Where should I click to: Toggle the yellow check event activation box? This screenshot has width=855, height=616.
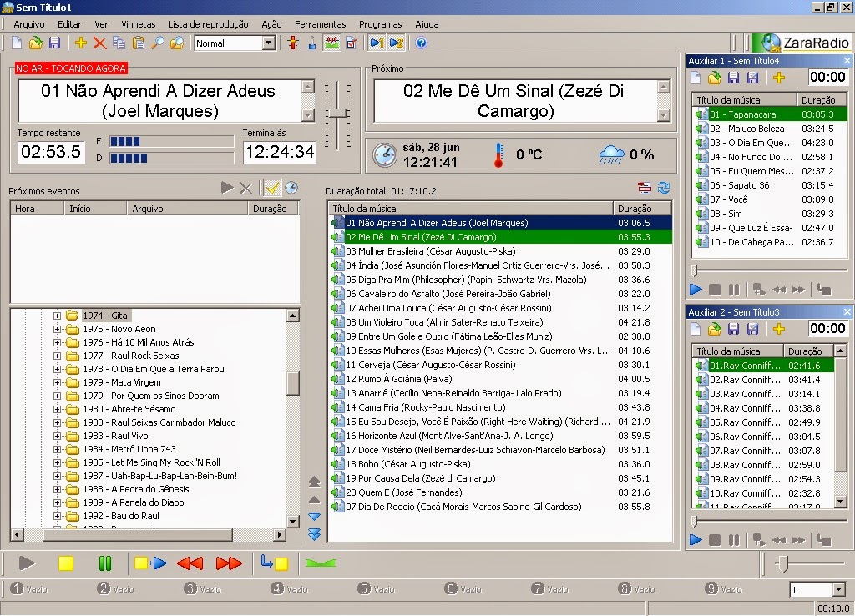pyautogui.click(x=273, y=189)
